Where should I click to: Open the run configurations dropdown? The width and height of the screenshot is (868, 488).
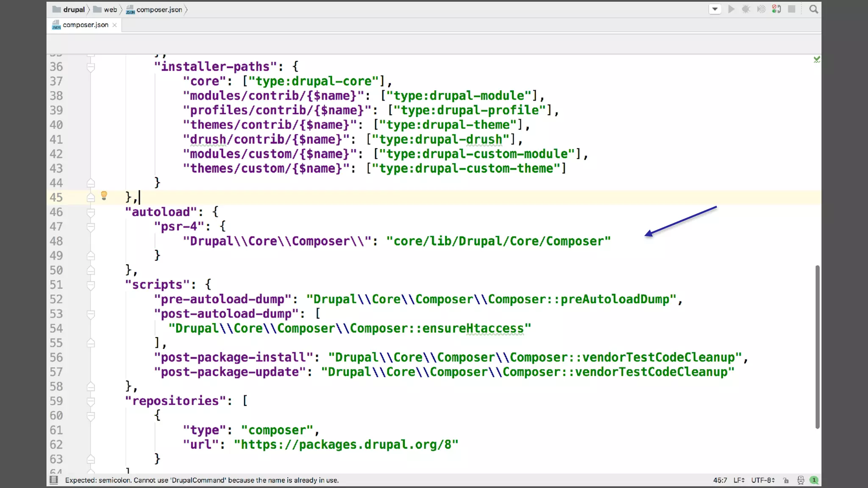(x=715, y=9)
